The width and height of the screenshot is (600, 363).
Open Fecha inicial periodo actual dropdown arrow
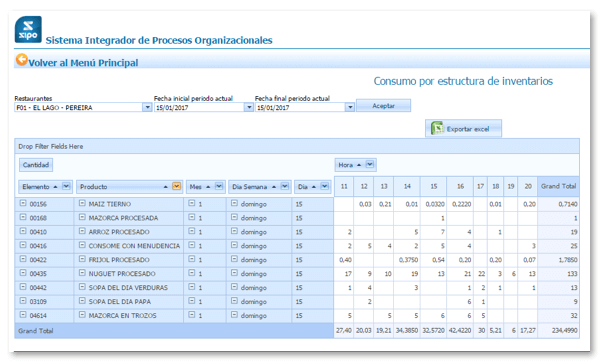coord(249,107)
